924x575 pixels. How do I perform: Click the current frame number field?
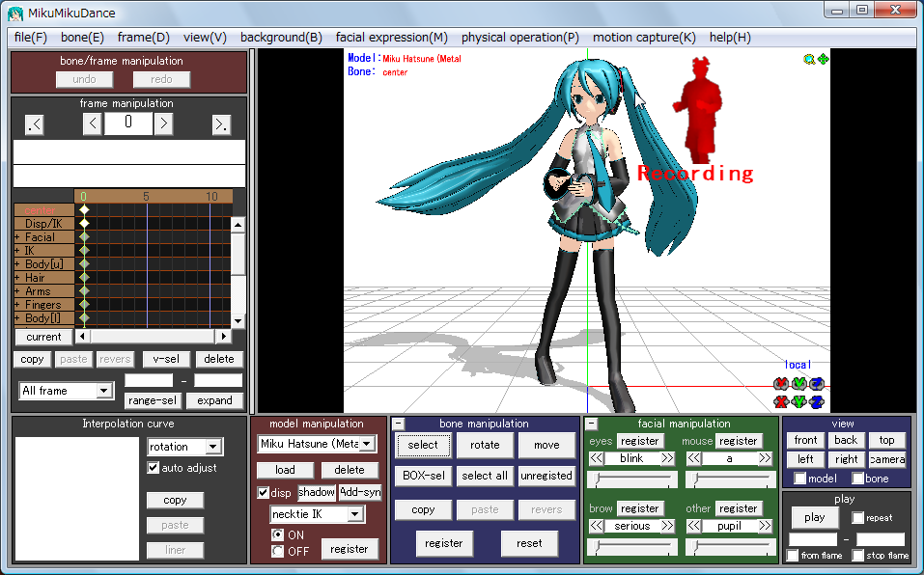pos(127,124)
